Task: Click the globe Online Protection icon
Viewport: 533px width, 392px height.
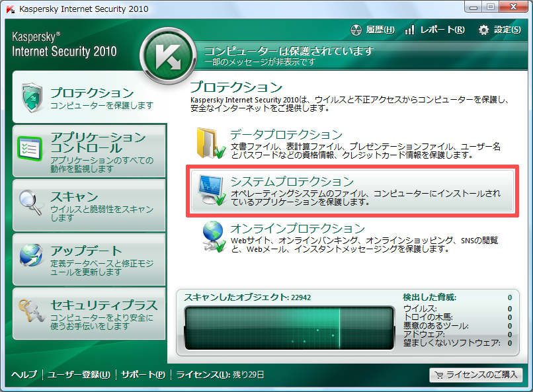Action: point(213,237)
